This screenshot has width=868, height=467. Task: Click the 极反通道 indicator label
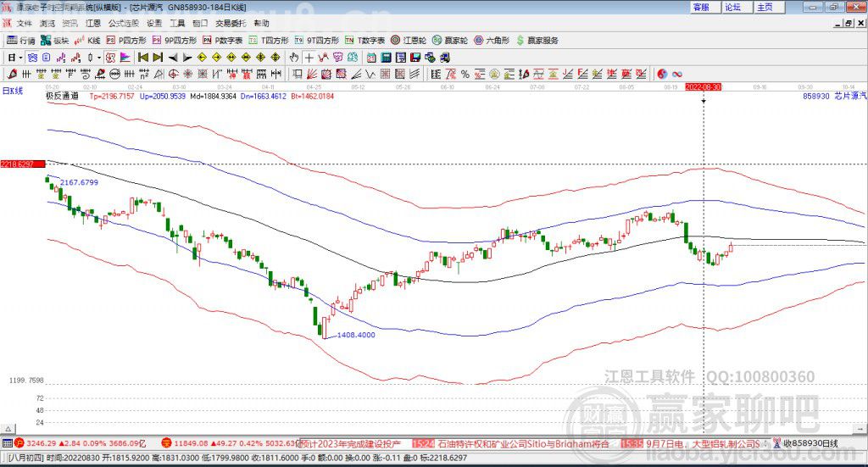click(62, 96)
